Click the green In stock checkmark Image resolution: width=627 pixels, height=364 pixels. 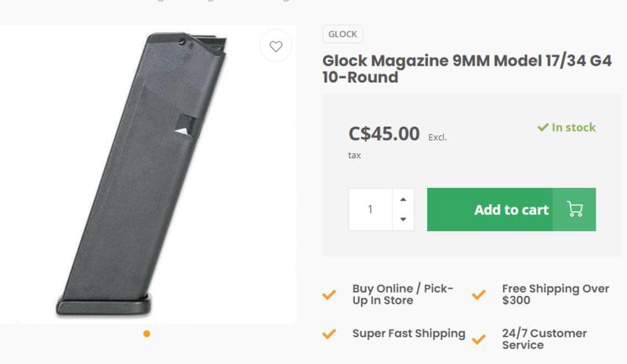pyautogui.click(x=542, y=128)
